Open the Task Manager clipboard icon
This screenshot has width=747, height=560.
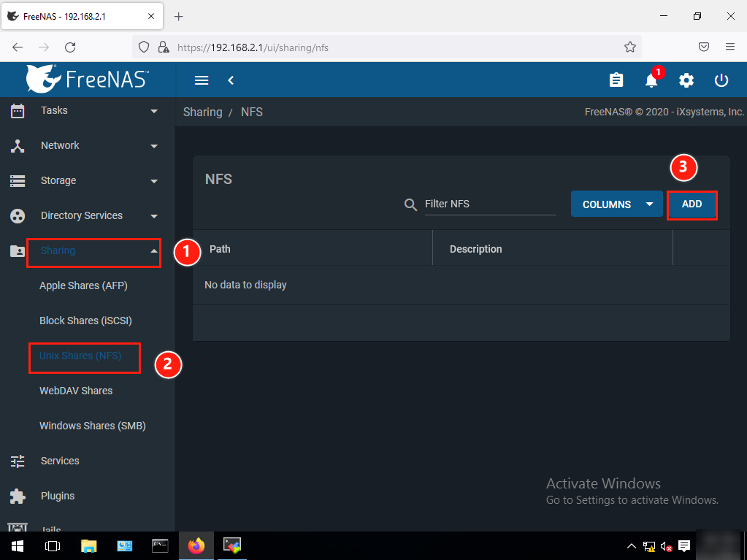(x=616, y=80)
